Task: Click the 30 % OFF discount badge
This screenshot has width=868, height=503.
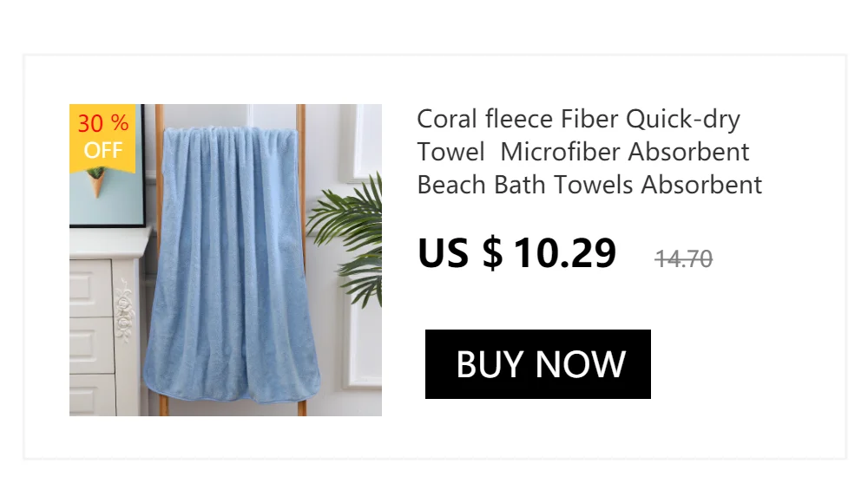Action: click(x=102, y=137)
